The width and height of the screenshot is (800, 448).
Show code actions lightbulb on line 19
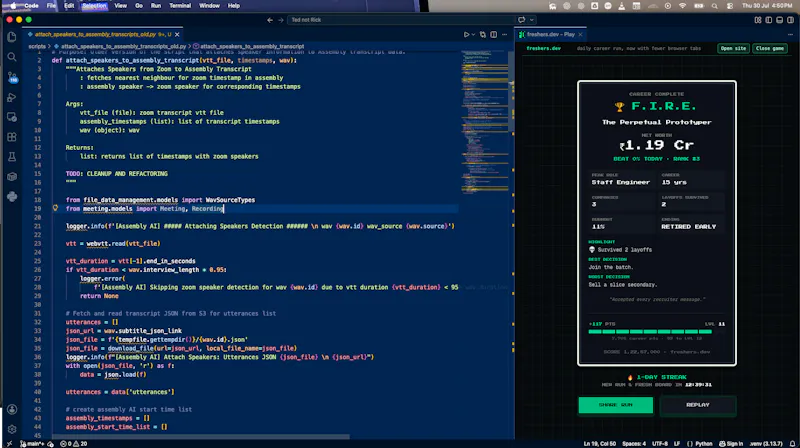click(55, 208)
